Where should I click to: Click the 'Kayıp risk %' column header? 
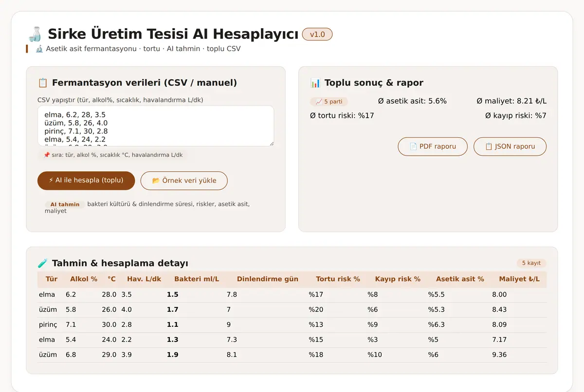[398, 279]
